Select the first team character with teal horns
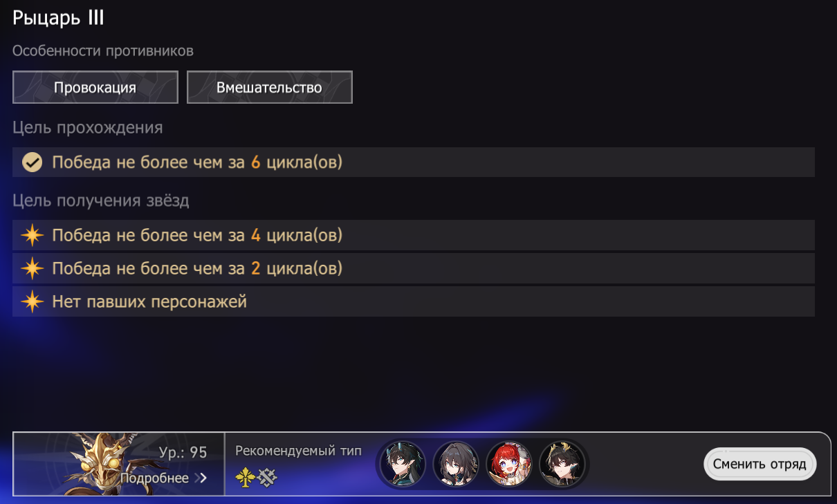Viewport: 837px width, 504px height. (403, 464)
